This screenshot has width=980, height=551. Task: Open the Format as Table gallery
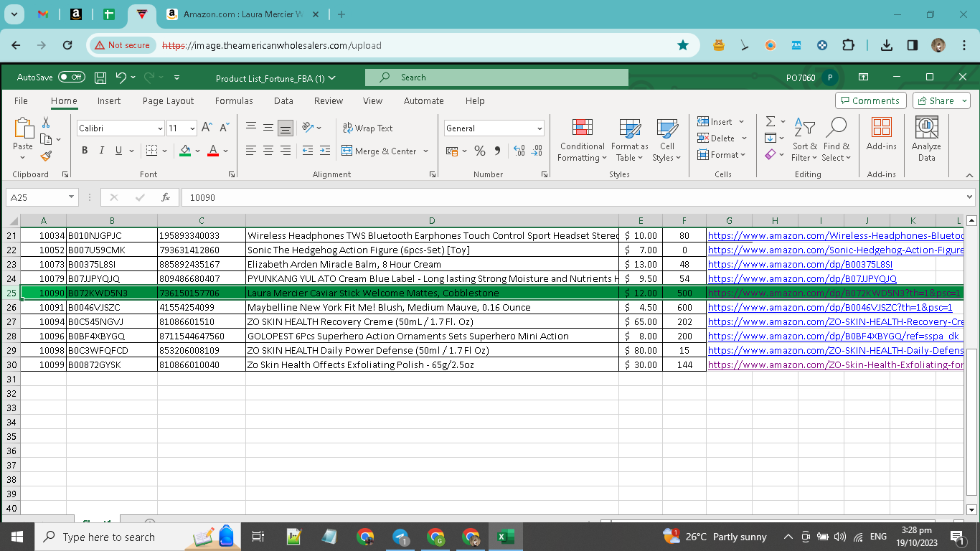[629, 141]
